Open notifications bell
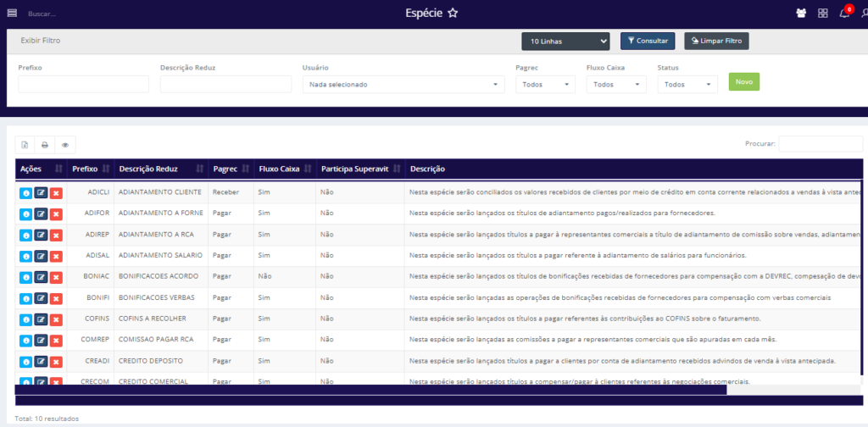868x427 pixels. [x=844, y=14]
